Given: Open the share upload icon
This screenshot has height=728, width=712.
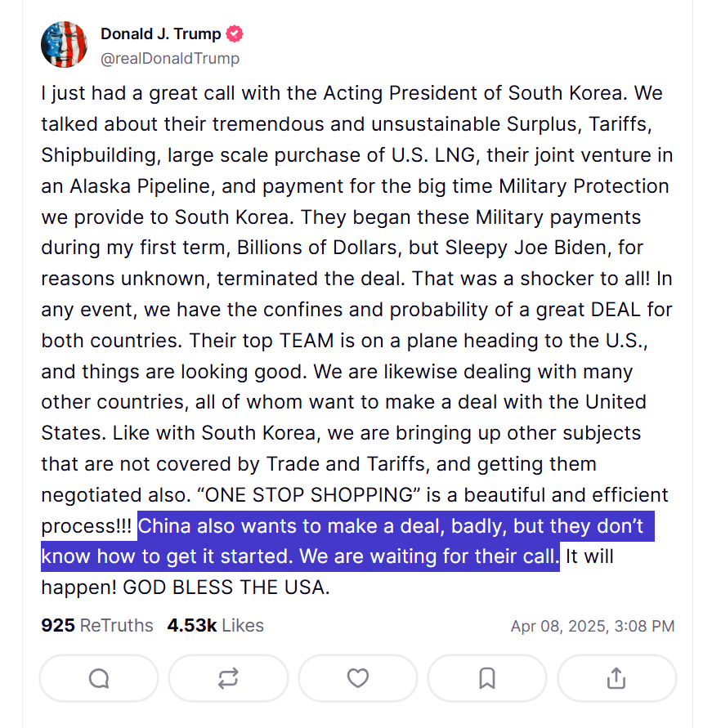Looking at the screenshot, I should coord(617,678).
